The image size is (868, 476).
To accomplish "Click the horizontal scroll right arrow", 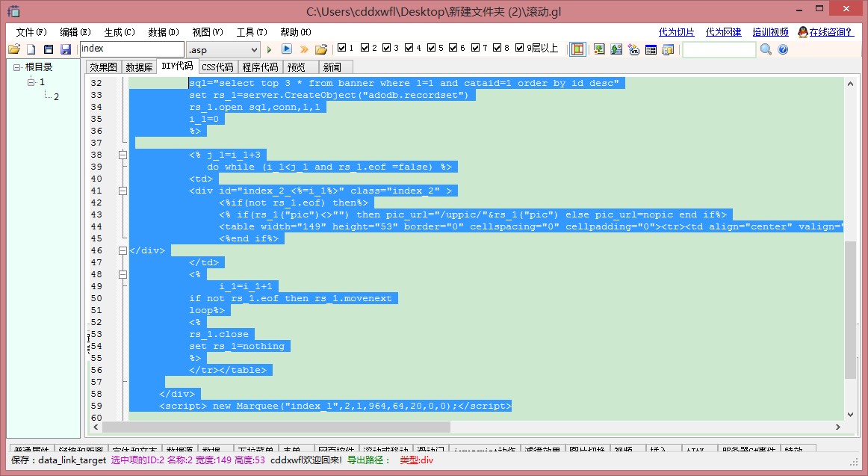I will pyautogui.click(x=837, y=427).
